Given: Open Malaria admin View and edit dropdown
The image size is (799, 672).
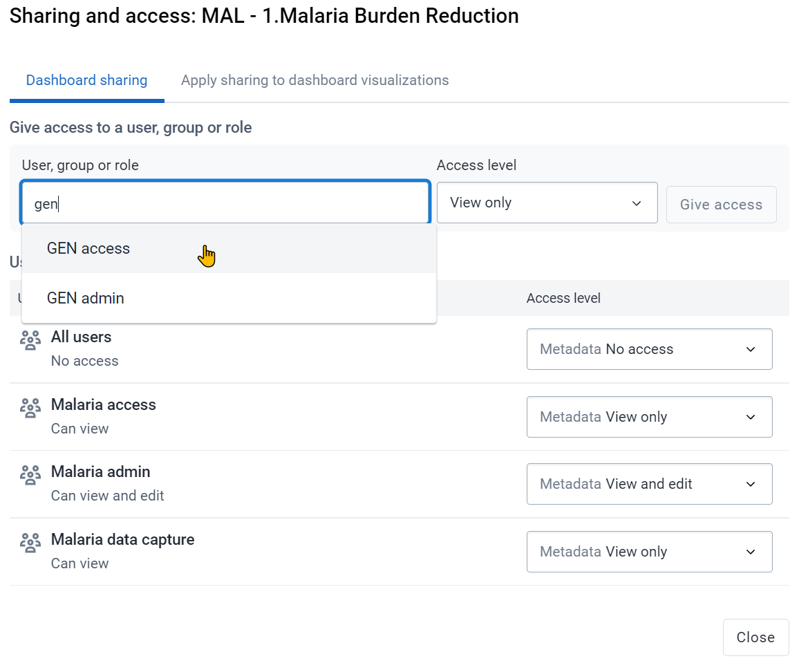Looking at the screenshot, I should pos(649,484).
